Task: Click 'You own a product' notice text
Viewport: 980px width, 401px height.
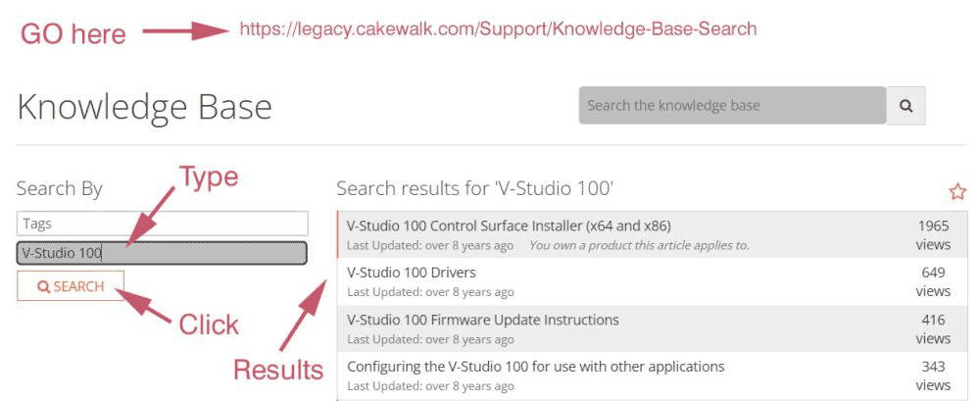Action: 639,245
